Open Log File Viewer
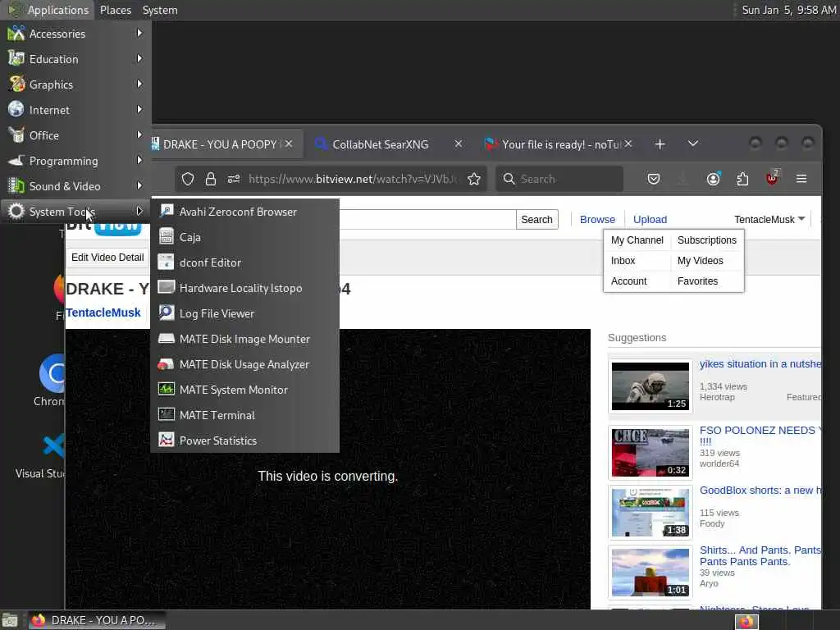The width and height of the screenshot is (840, 630). (x=244, y=313)
